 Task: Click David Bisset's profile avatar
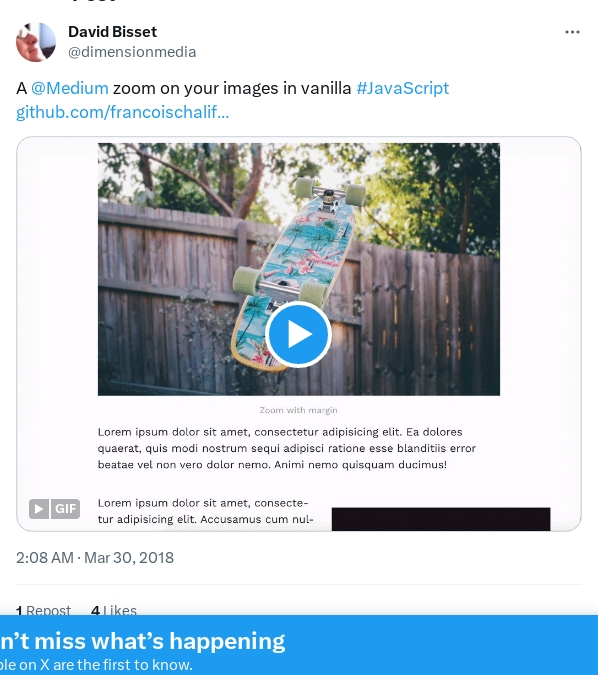click(36, 42)
